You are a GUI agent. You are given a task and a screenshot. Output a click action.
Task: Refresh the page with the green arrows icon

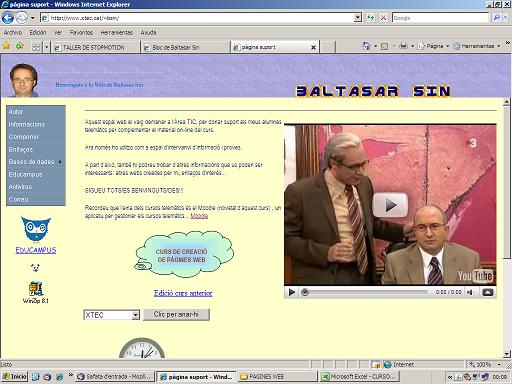[370, 18]
